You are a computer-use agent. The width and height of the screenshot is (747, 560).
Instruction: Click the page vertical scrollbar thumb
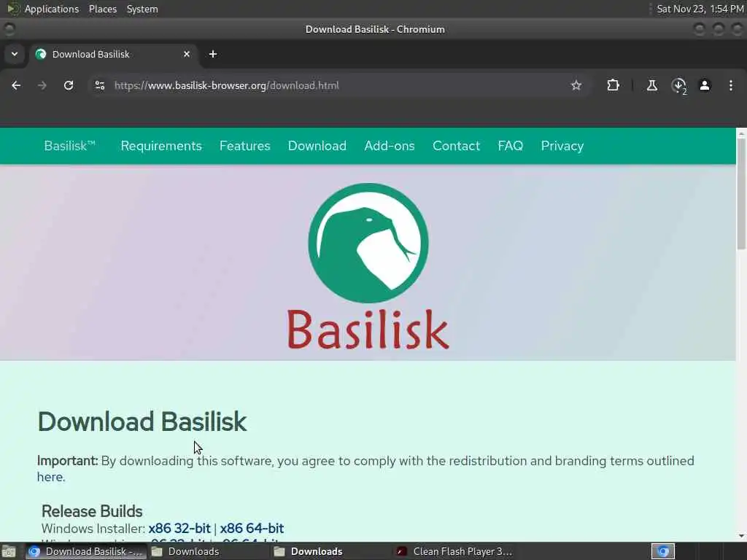(741, 192)
